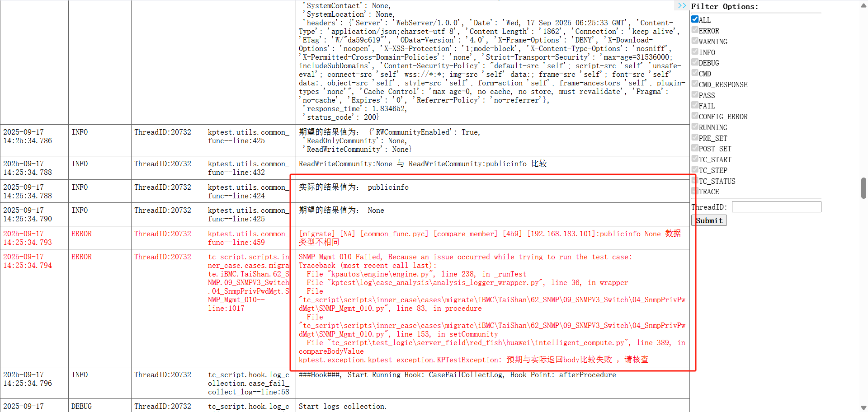The width and height of the screenshot is (868, 412).
Task: Toggle the CONFIG_ERROR filter checkbox
Action: (x=695, y=116)
